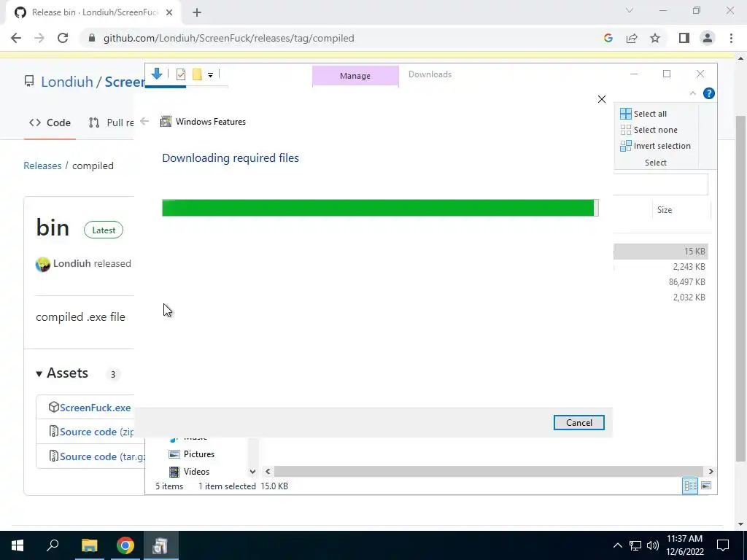This screenshot has width=747, height=560.
Task: Download Source code tar.gz asset
Action: click(x=102, y=456)
